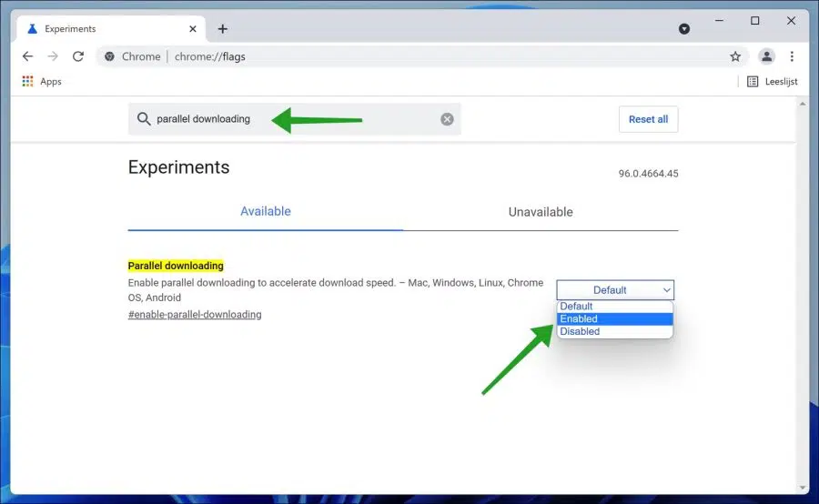Open the tab search dropdown arrow
The image size is (819, 504).
tap(683, 29)
